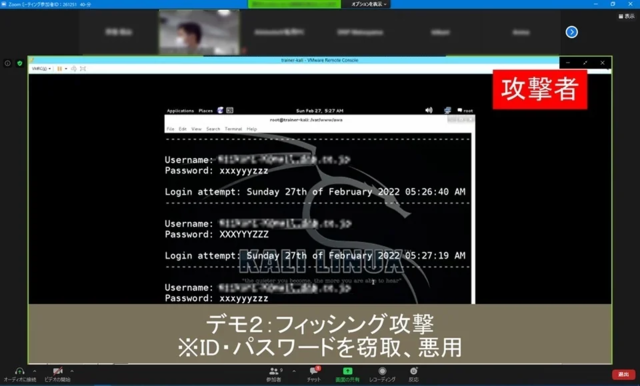
Task: Open the root user menu in the Kali panel
Action: pyautogui.click(x=465, y=111)
